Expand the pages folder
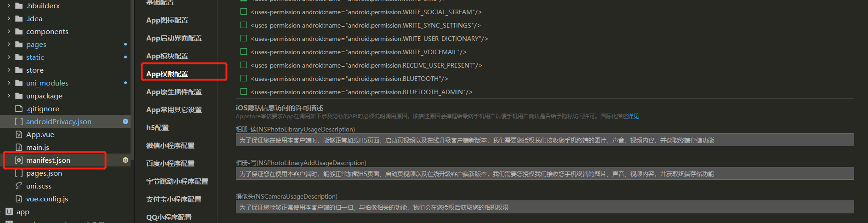The width and height of the screenshot is (868, 223). pos(9,44)
